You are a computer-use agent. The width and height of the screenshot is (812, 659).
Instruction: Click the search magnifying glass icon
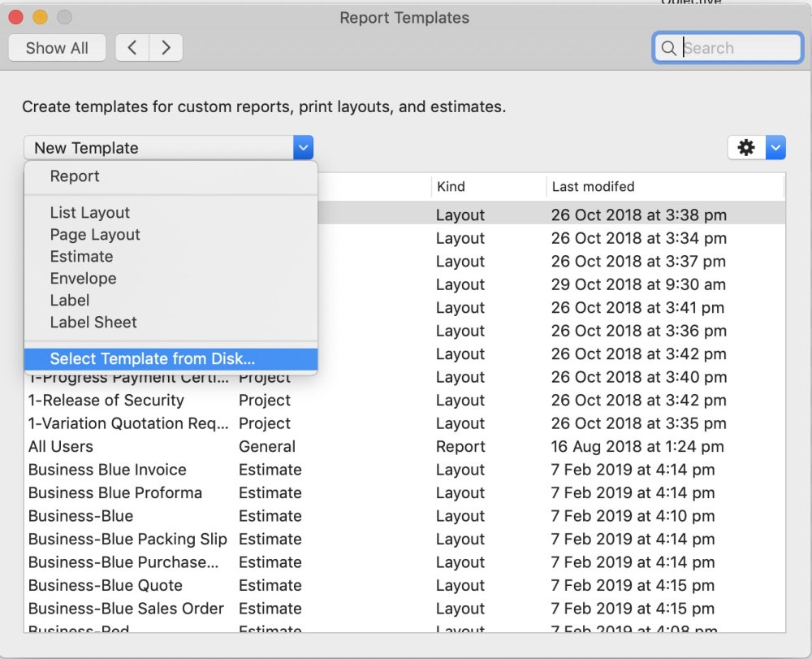click(x=668, y=48)
